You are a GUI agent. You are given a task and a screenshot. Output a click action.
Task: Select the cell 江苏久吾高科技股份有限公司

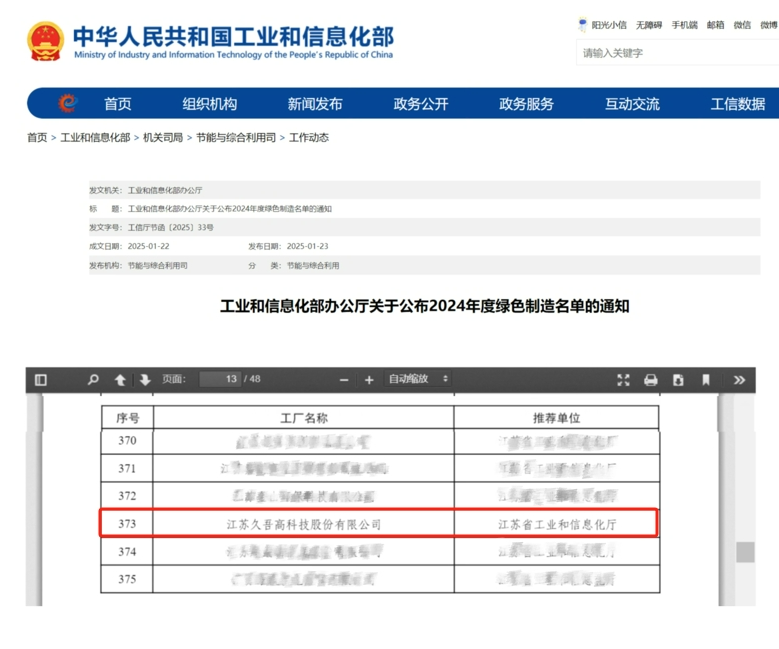[x=304, y=524]
